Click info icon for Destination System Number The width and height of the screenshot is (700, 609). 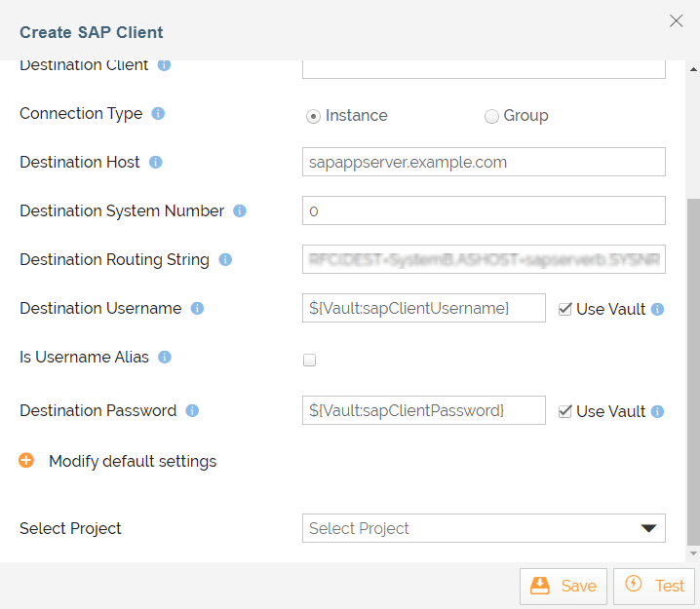pyautogui.click(x=240, y=211)
